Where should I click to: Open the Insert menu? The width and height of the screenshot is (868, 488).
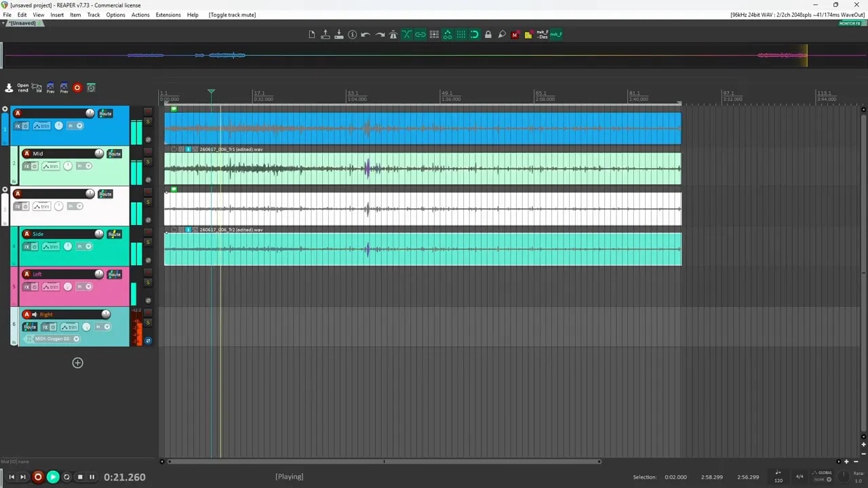[x=57, y=15]
